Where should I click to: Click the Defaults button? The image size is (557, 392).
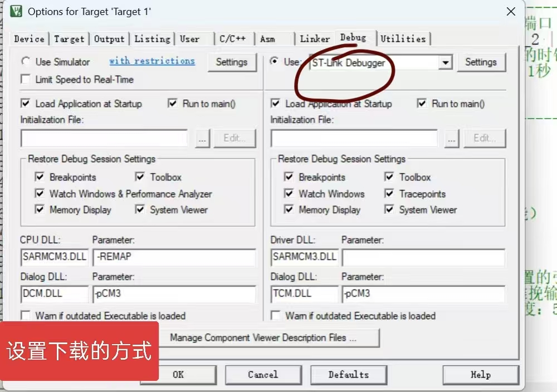(349, 375)
